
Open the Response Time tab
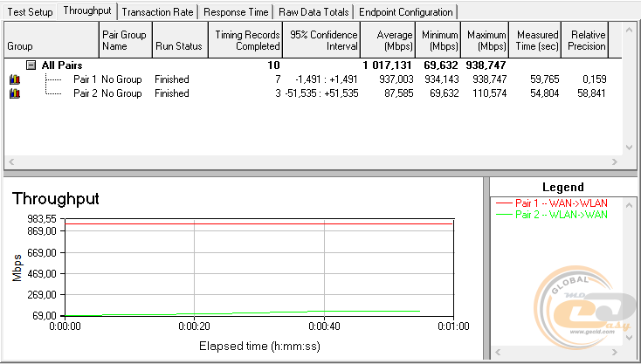click(x=236, y=12)
